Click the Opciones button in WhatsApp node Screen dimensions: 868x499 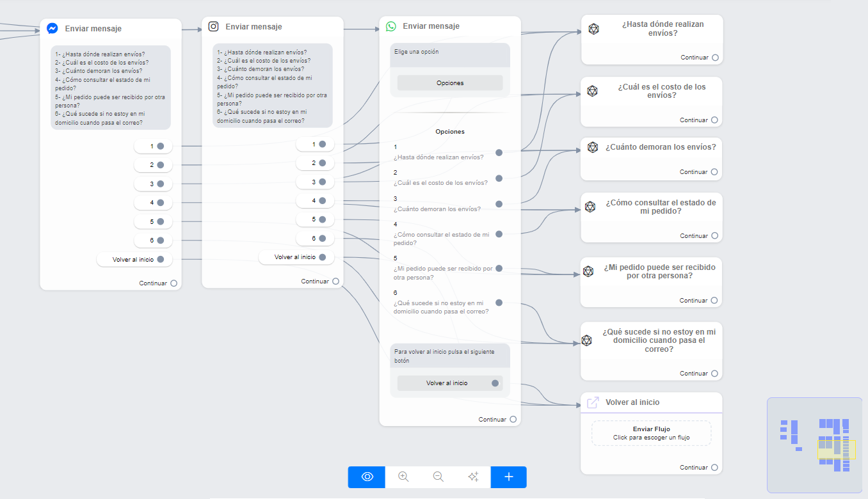pos(450,83)
